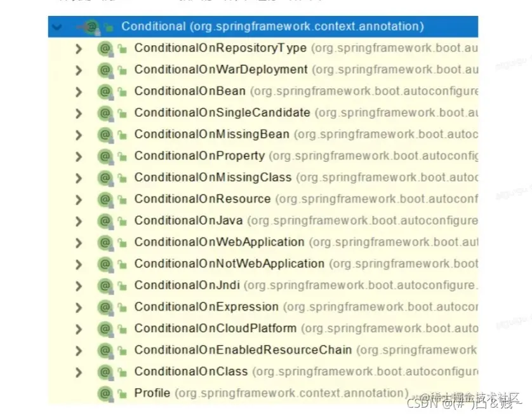Click annotation icon of ConditionalOnMissingBean
Image resolution: width=532 pixels, height=416 pixels.
click(105, 135)
